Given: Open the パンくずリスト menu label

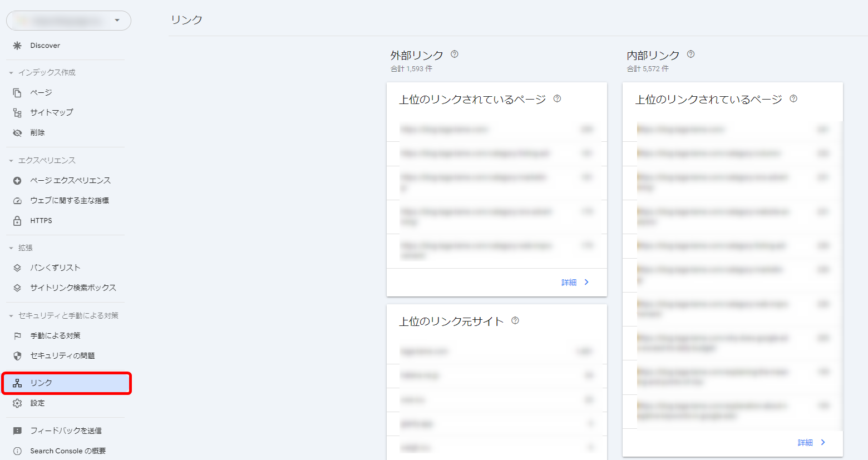Looking at the screenshot, I should pos(55,268).
